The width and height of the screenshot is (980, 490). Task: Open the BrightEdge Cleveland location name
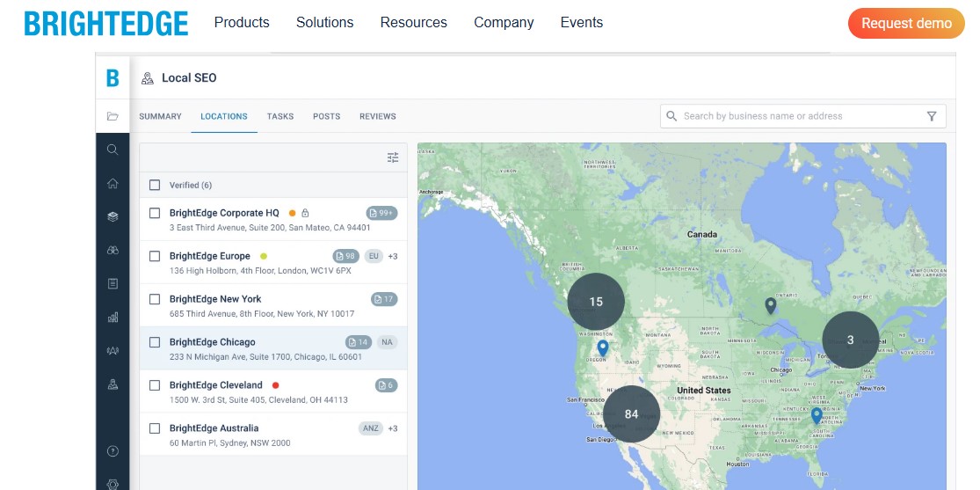215,384
